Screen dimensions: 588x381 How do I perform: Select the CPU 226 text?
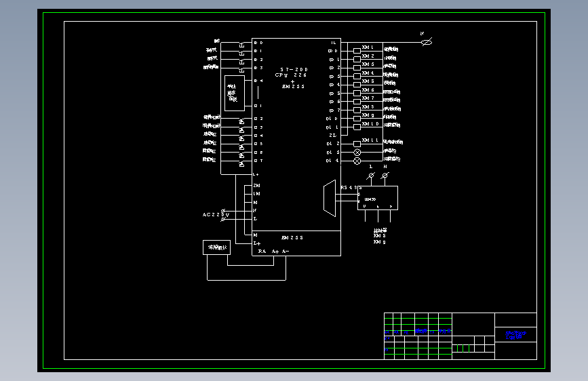click(x=291, y=75)
